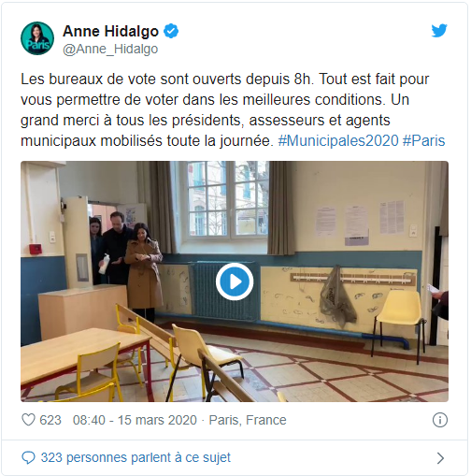Click the text "grand merci à tous les présidents"

[x=132, y=121]
